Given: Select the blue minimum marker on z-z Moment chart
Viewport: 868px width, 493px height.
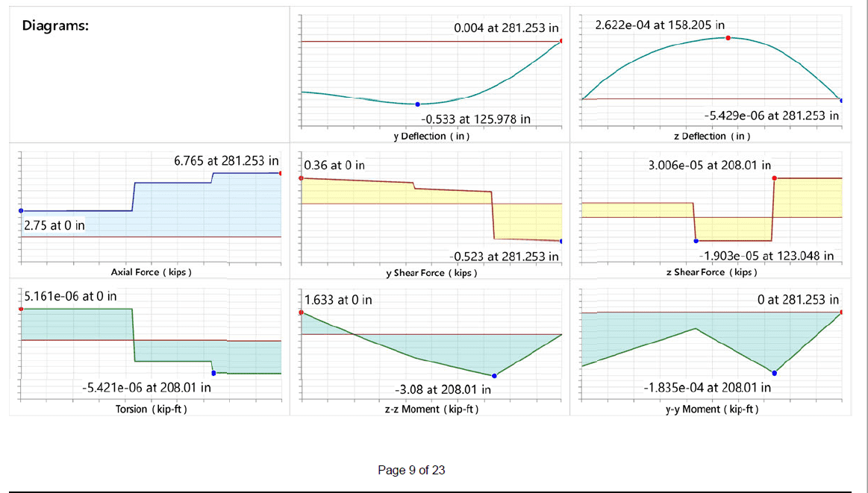Looking at the screenshot, I should point(493,376).
